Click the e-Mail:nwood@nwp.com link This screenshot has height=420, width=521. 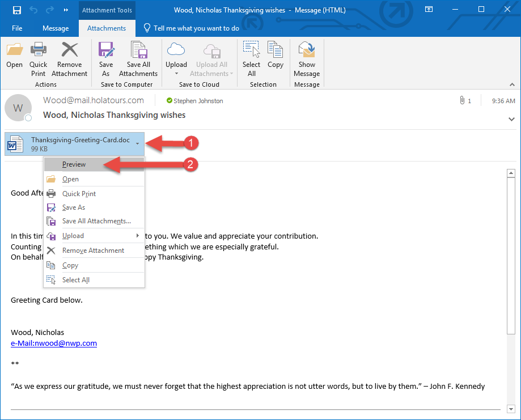(54, 343)
